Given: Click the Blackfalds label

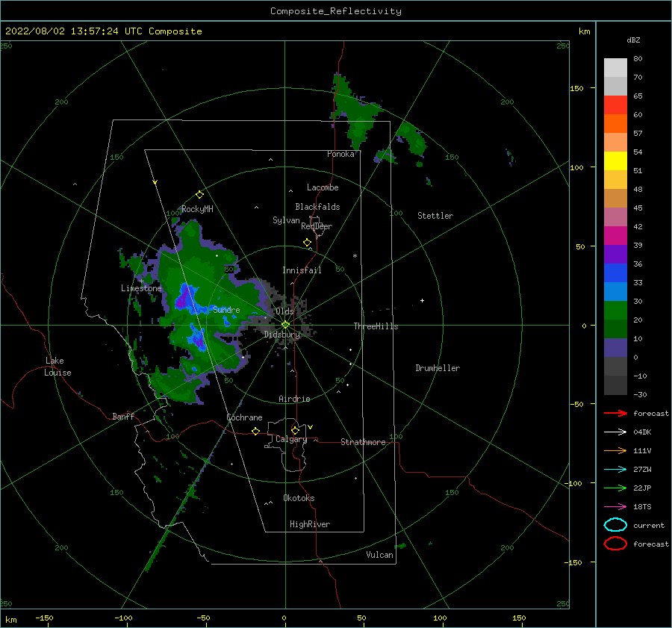Looking at the screenshot, I should pyautogui.click(x=317, y=207).
